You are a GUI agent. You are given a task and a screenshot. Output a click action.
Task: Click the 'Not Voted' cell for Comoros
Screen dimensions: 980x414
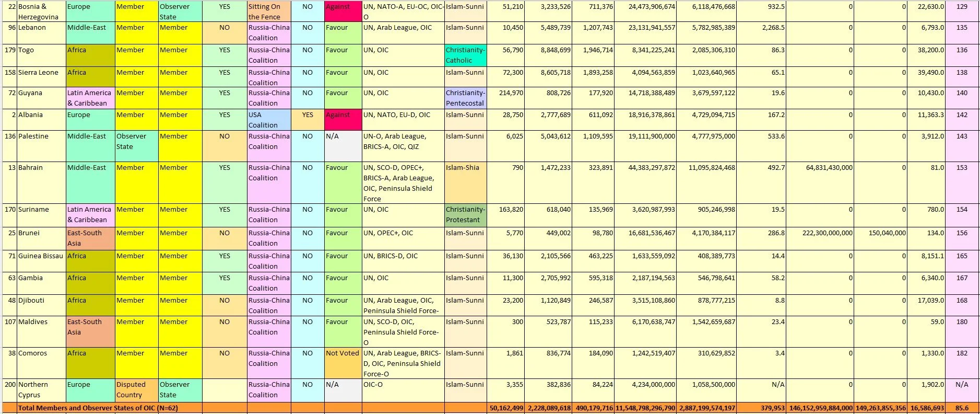[343, 363]
